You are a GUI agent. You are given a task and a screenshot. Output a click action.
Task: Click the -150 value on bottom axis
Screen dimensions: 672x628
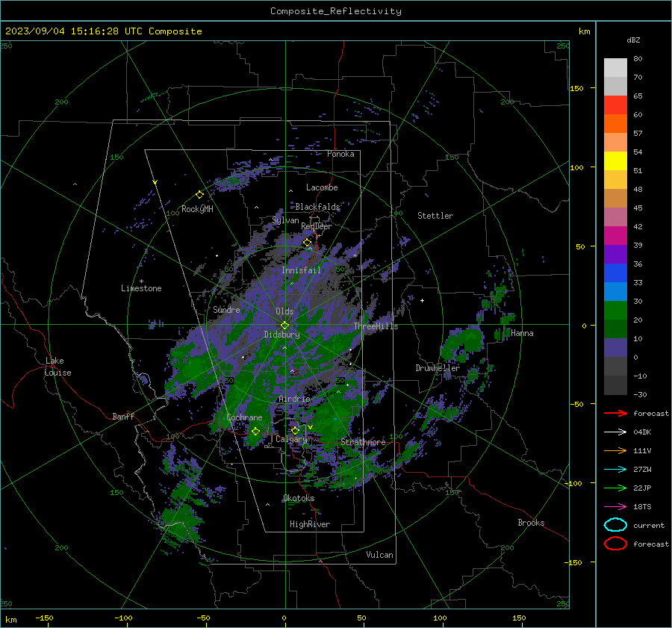click(44, 618)
